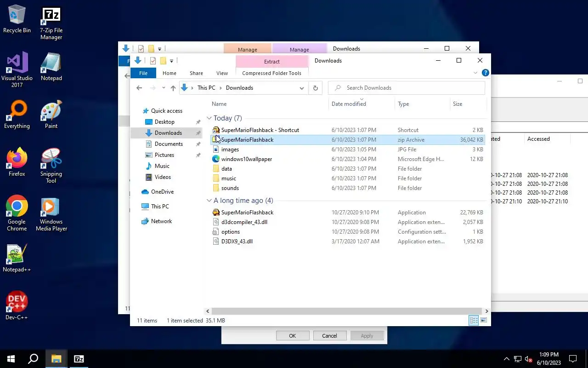Viewport: 588px width, 368px height.
Task: Click Properties icon in quick access toolbar
Action: pos(153,61)
